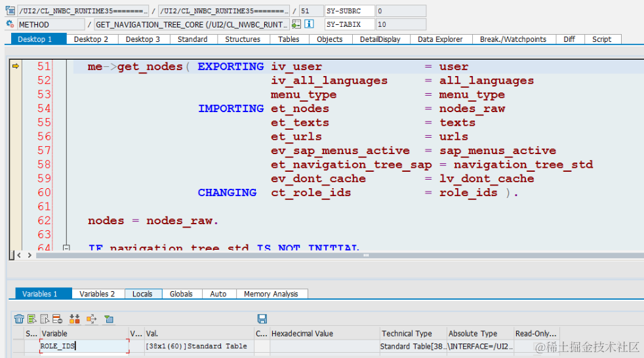644x358 pixels.
Task: Click the blue floppy disk save icon
Action: pyautogui.click(x=262, y=319)
